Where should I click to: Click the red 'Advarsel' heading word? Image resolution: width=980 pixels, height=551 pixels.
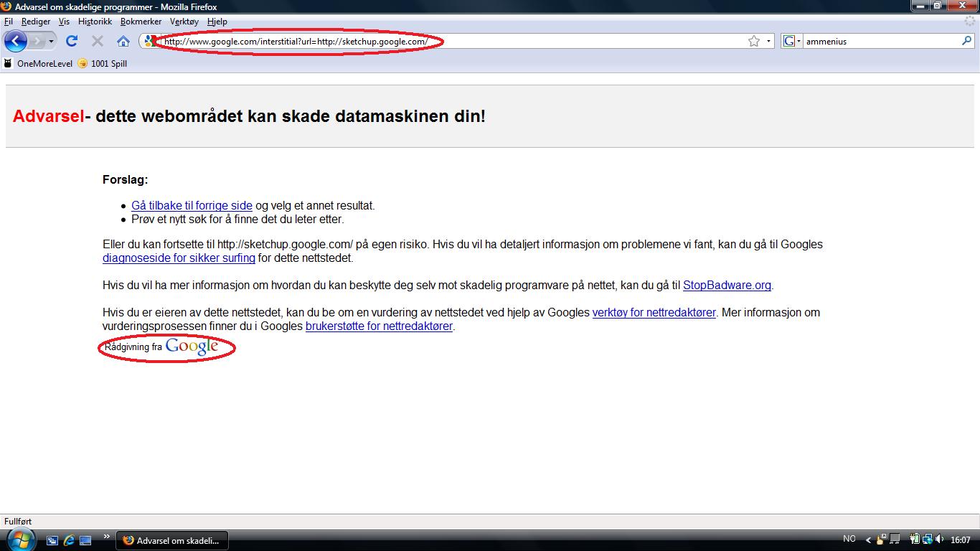[x=49, y=116]
